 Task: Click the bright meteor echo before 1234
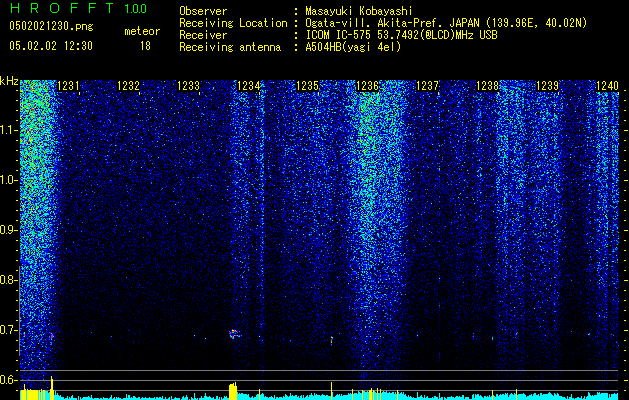(x=233, y=334)
